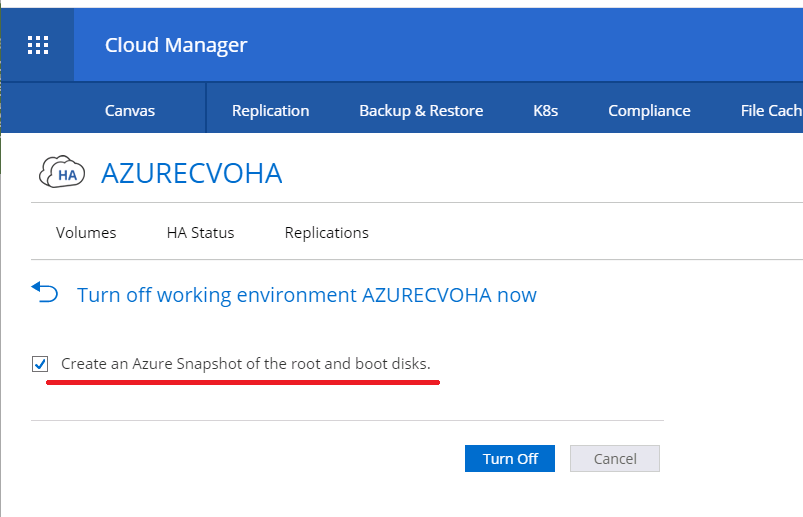Open the app launcher grid icon
Screen dimensions: 803x517
tap(38, 45)
